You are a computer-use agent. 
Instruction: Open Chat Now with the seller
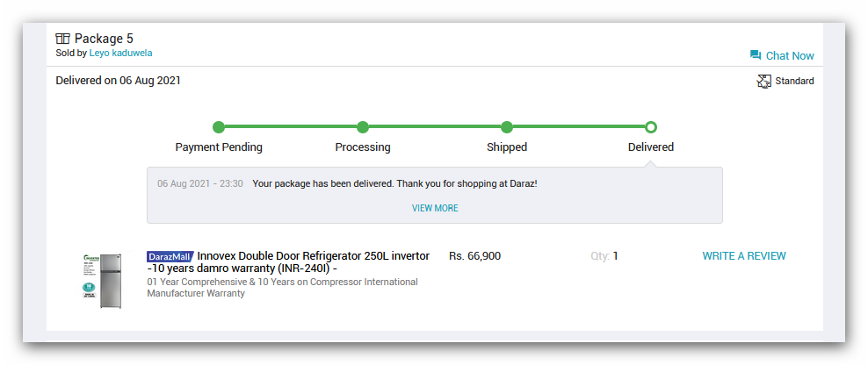coord(782,55)
